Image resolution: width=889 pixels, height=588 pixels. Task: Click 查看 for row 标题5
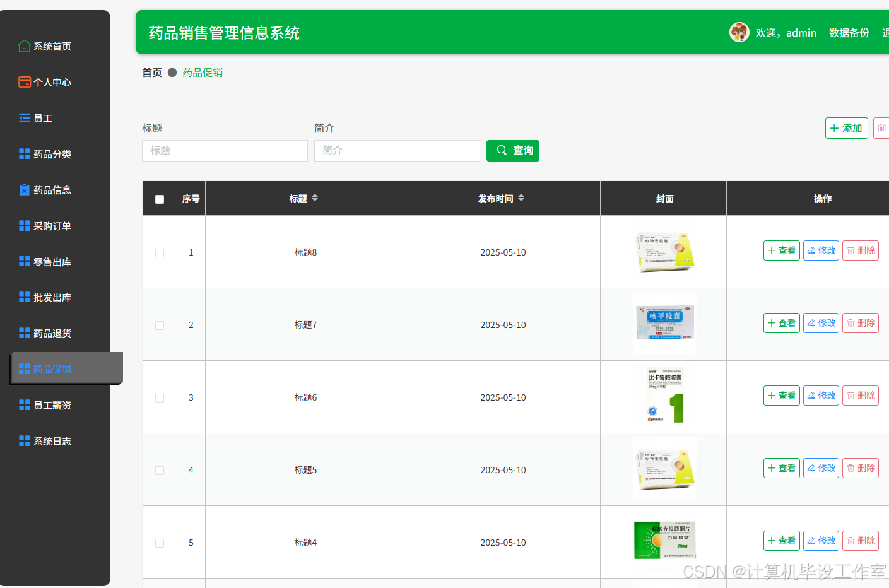click(782, 468)
